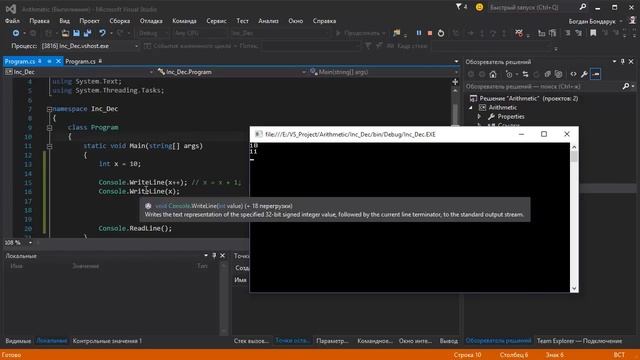Open the Inc_Dec project navigation dropdown

(79, 72)
